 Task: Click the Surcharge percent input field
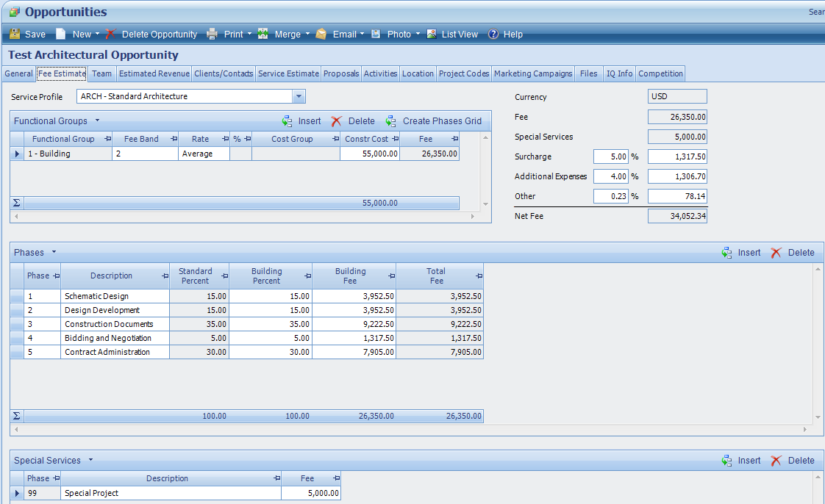[x=610, y=156]
